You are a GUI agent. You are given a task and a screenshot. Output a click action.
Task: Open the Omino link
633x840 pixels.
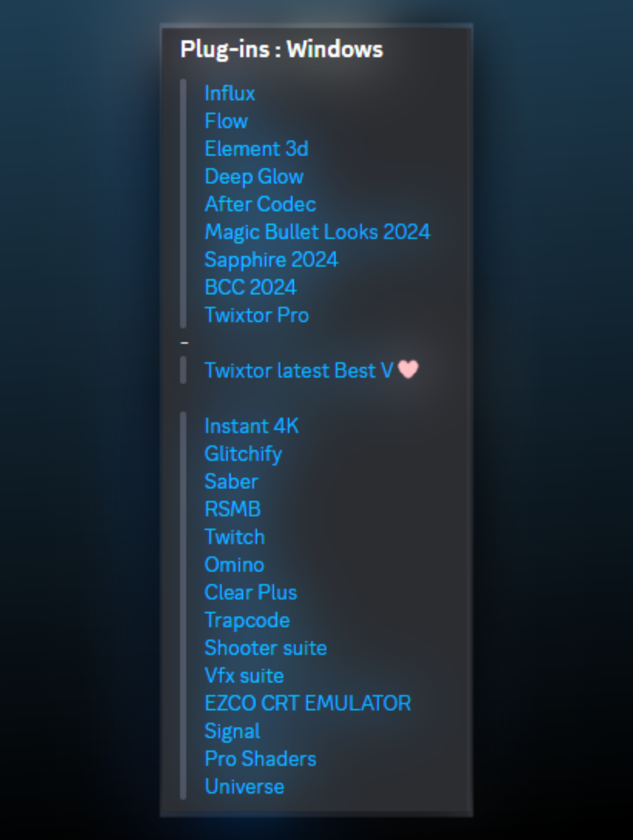(x=234, y=565)
